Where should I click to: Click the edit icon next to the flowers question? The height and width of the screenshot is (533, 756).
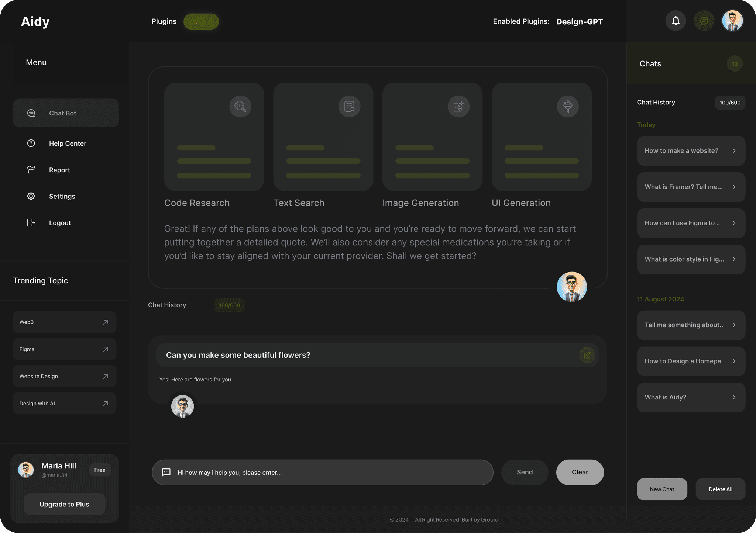point(588,355)
